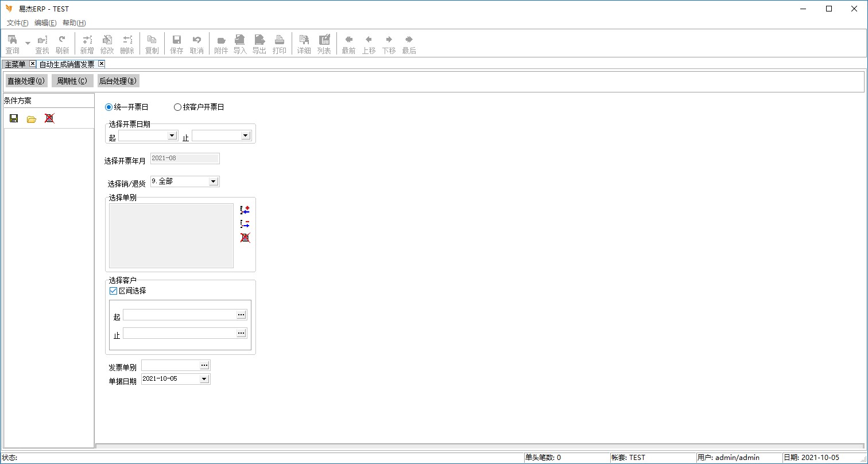Click the customer 起 range input field
This screenshot has height=464, width=868.
[x=179, y=315]
